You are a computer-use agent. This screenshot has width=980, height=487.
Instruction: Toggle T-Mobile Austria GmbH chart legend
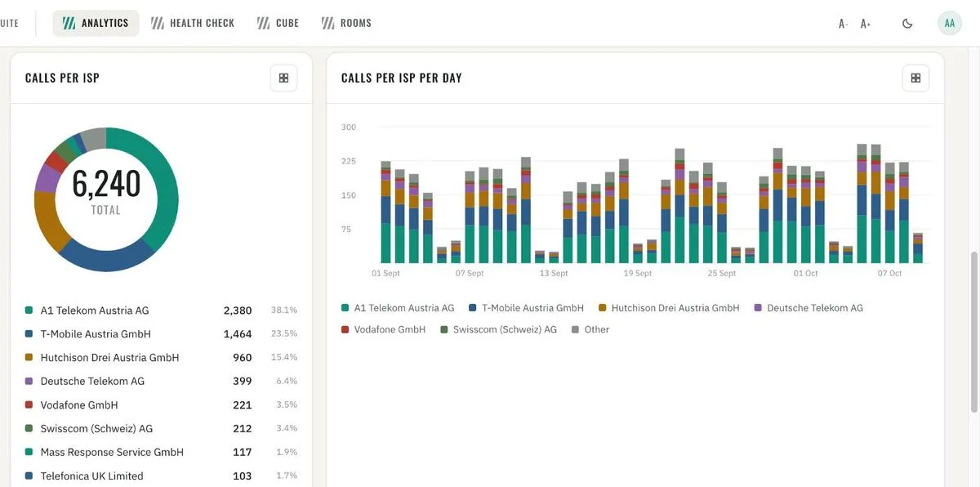[527, 308]
